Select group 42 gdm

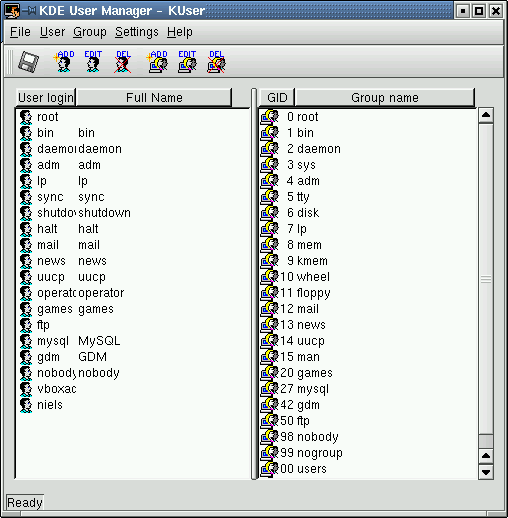368,405
